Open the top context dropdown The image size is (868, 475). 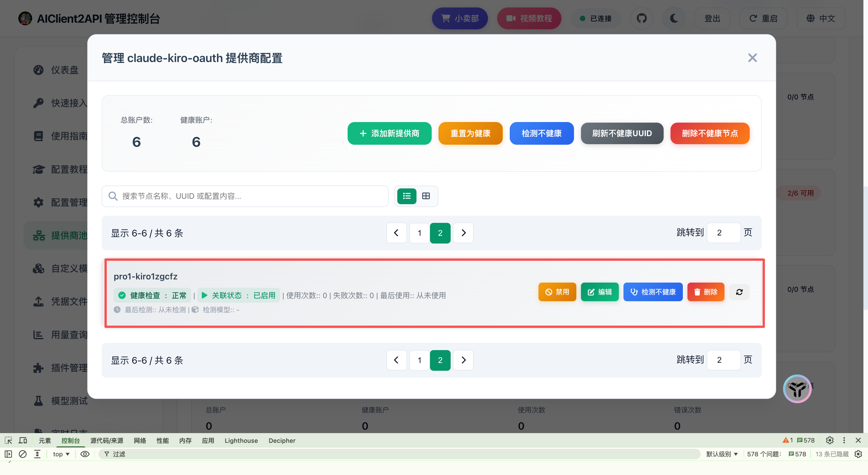point(61,454)
